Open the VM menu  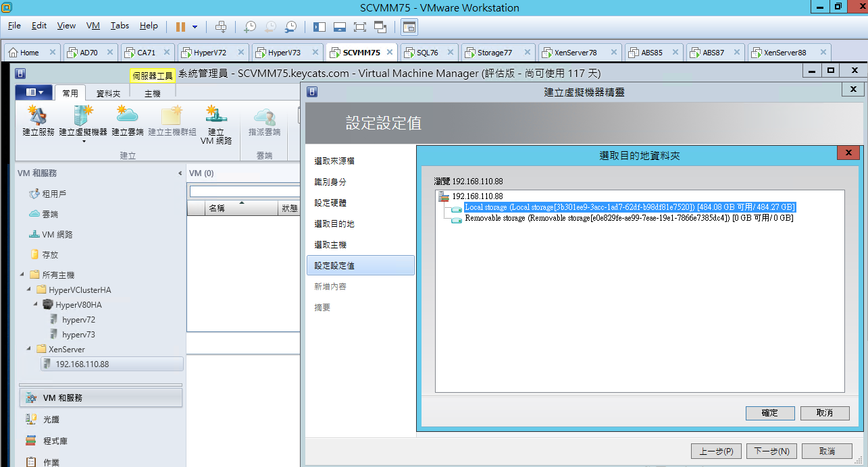point(93,26)
